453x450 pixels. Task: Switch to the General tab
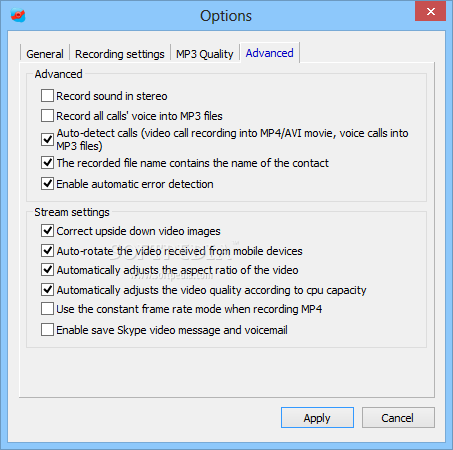[45, 54]
